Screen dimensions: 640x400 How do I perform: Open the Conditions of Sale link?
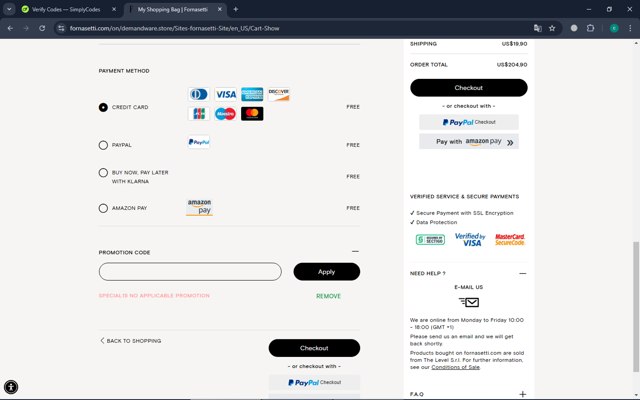tap(456, 367)
